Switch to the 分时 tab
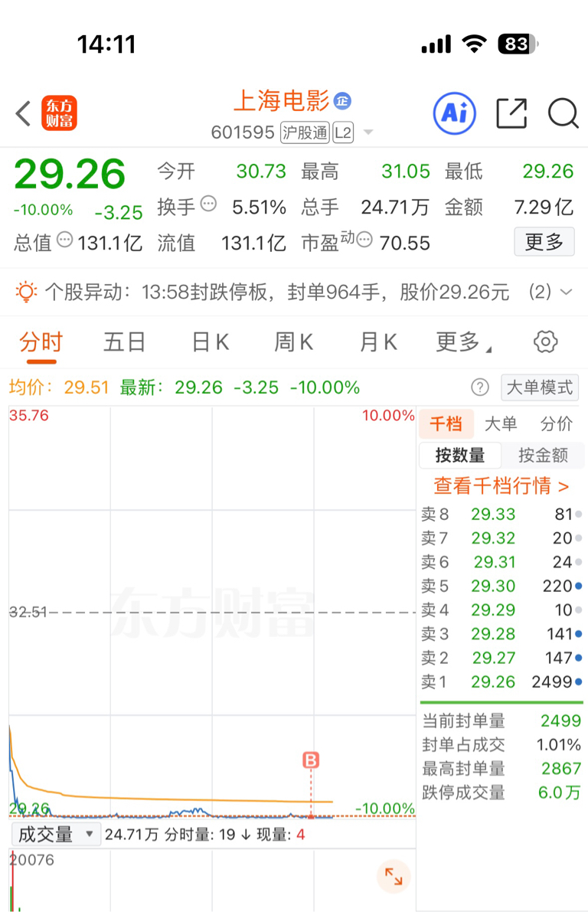The image size is (588, 912). coord(41,342)
